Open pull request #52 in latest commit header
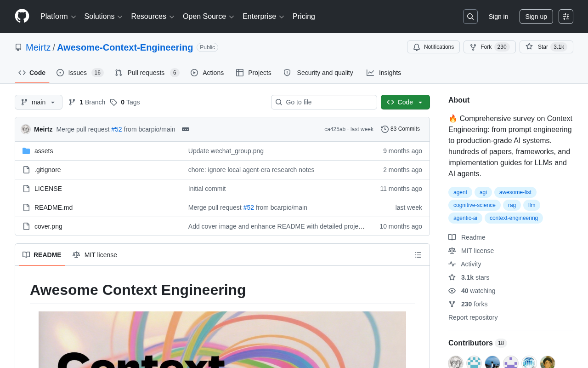The width and height of the screenshot is (588, 368). pyautogui.click(x=117, y=129)
